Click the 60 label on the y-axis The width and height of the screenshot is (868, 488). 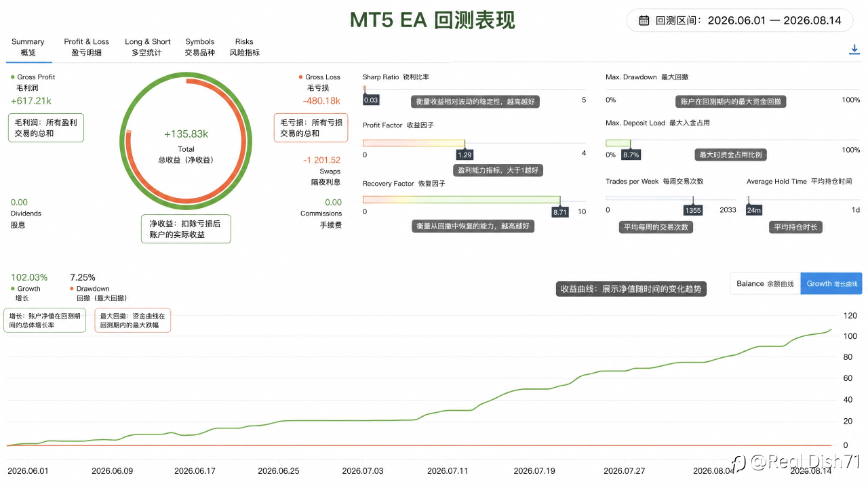click(848, 378)
